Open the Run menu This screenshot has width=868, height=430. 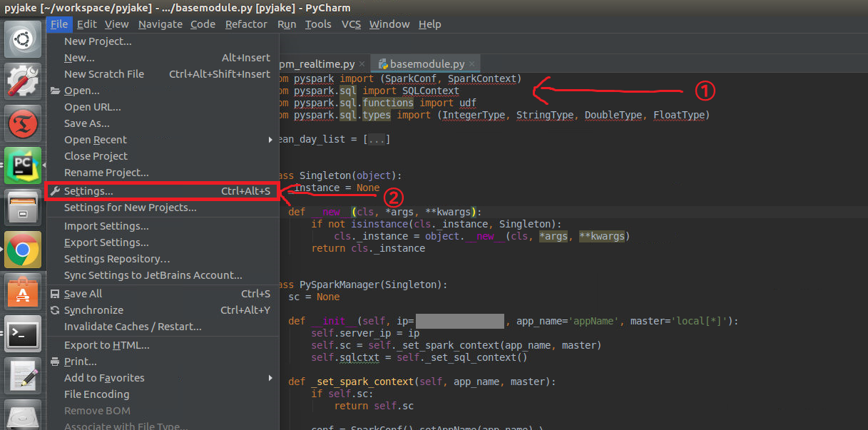tap(287, 24)
